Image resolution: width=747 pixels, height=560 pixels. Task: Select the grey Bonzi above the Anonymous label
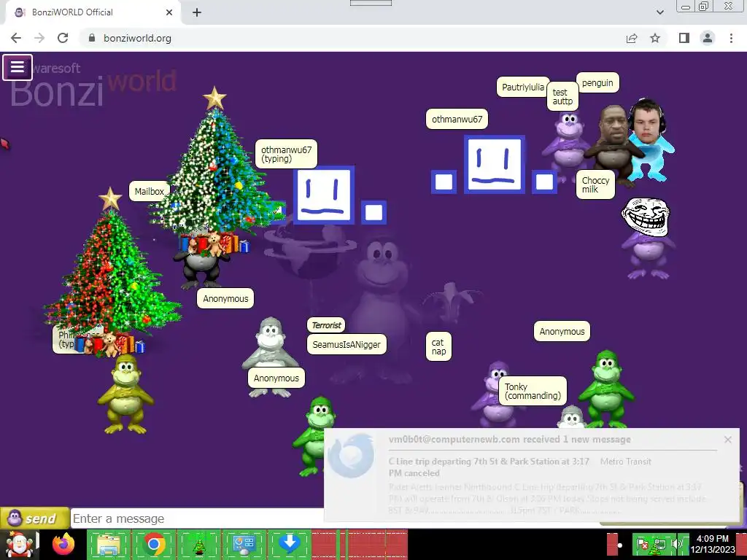(271, 344)
